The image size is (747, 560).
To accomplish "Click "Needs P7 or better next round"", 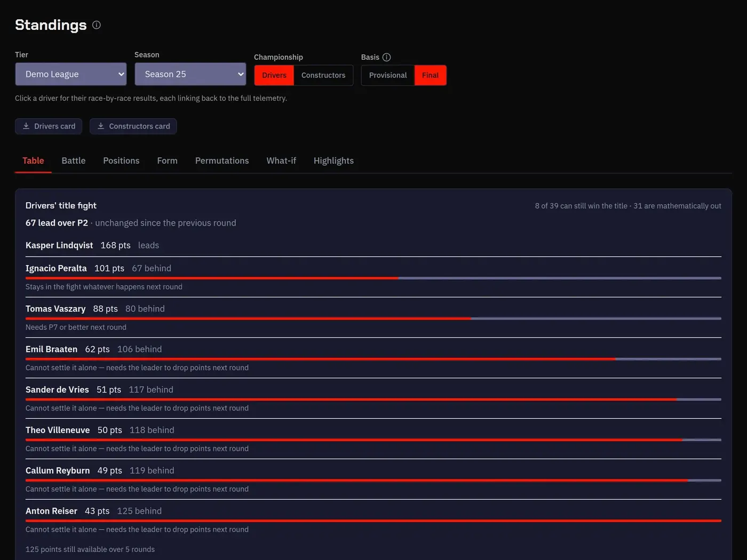I will coord(76,327).
